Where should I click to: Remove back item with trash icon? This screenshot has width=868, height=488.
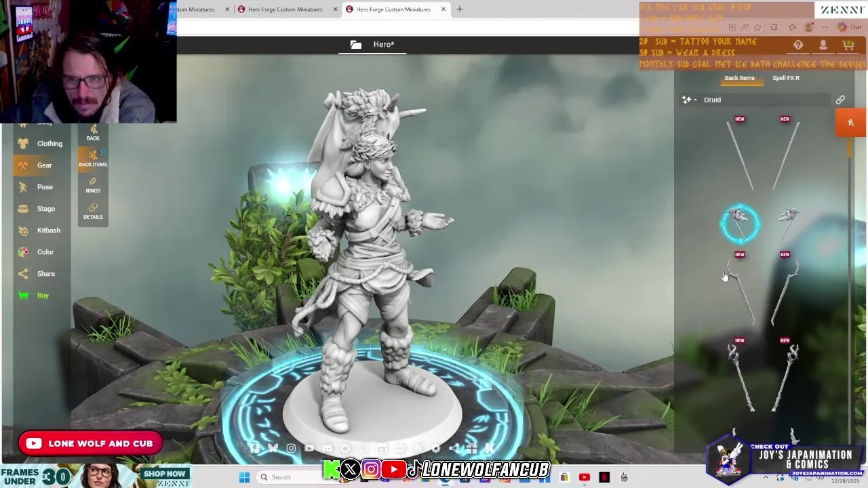[104, 151]
